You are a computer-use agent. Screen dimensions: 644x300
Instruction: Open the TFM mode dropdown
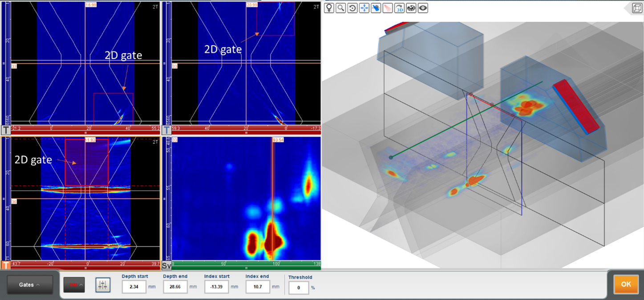[74, 284]
